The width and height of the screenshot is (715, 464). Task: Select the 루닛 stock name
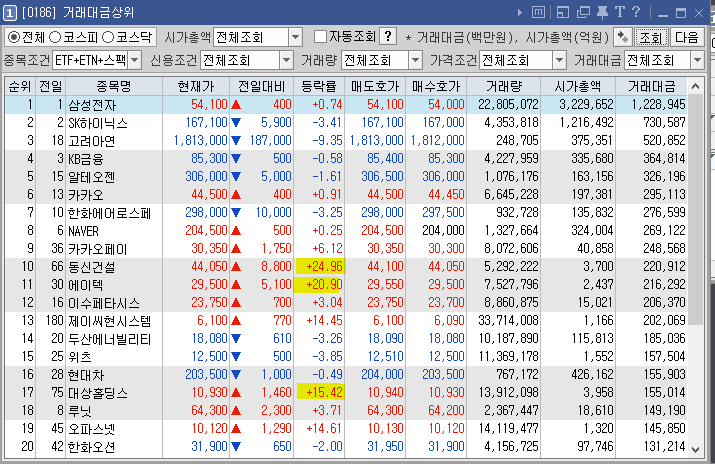(80, 411)
